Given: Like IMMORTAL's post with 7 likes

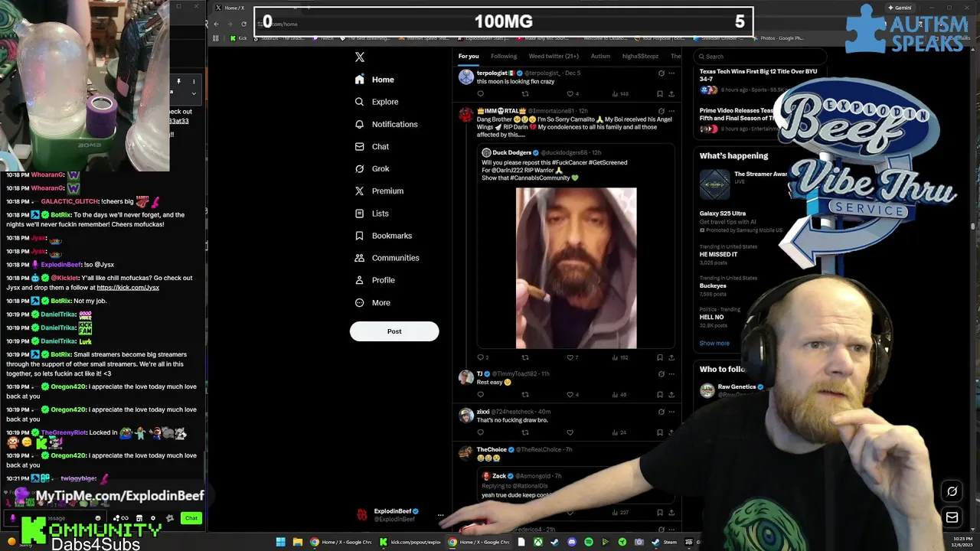Looking at the screenshot, I should [x=570, y=357].
